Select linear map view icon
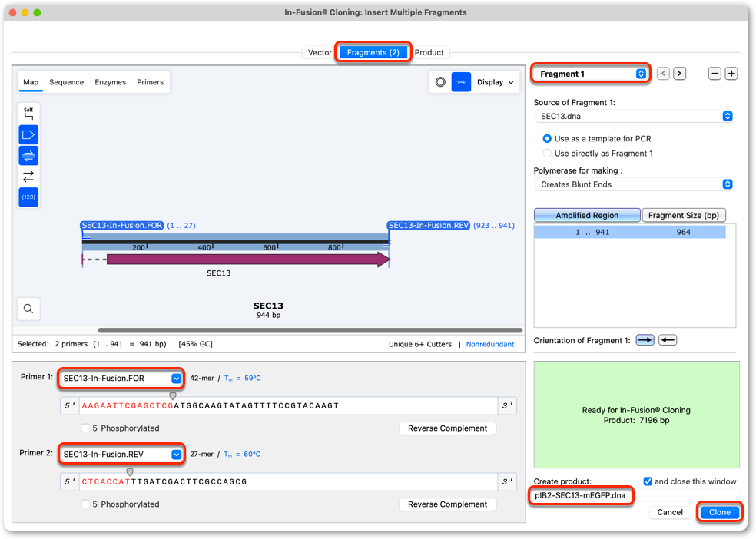756x539 pixels. click(461, 82)
